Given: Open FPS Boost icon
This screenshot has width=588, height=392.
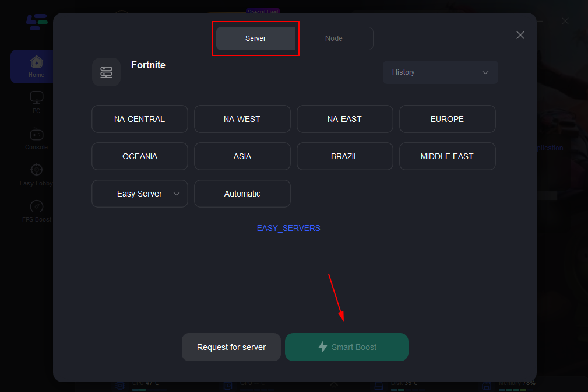Looking at the screenshot, I should [36, 206].
